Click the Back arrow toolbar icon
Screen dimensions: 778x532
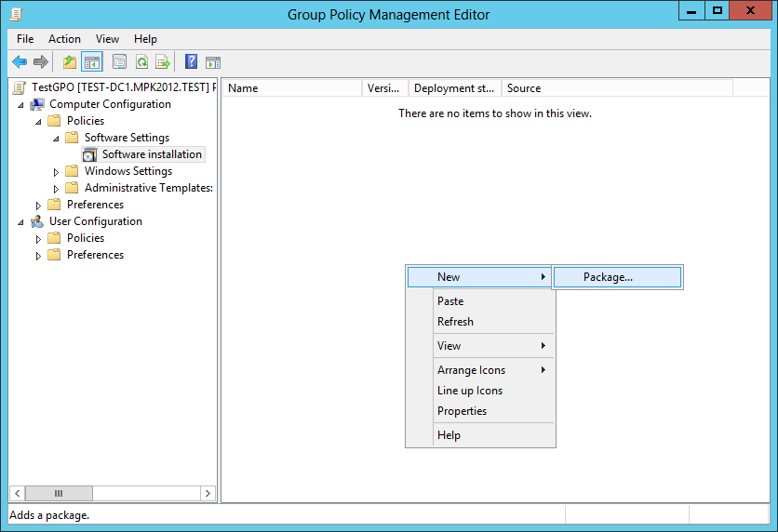pyautogui.click(x=20, y=62)
